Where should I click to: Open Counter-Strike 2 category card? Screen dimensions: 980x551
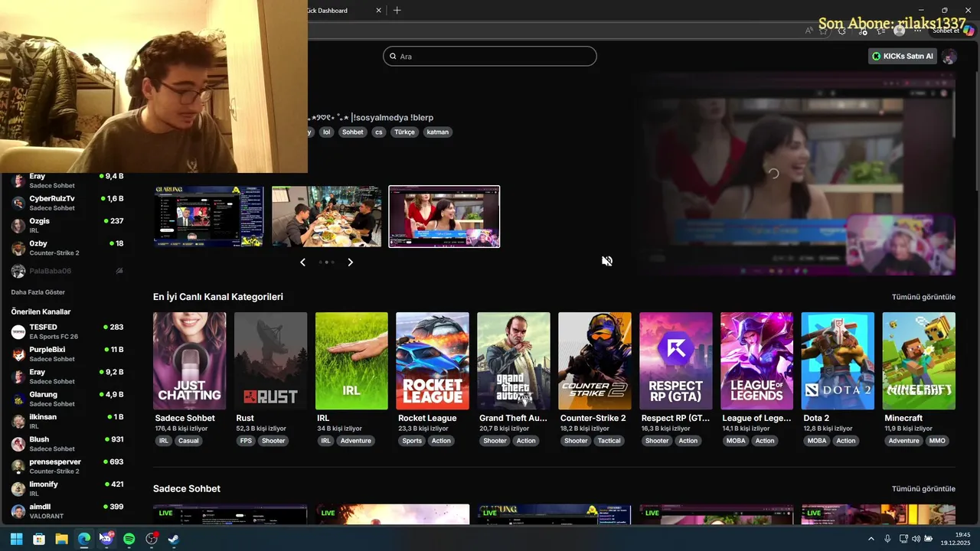tap(595, 360)
